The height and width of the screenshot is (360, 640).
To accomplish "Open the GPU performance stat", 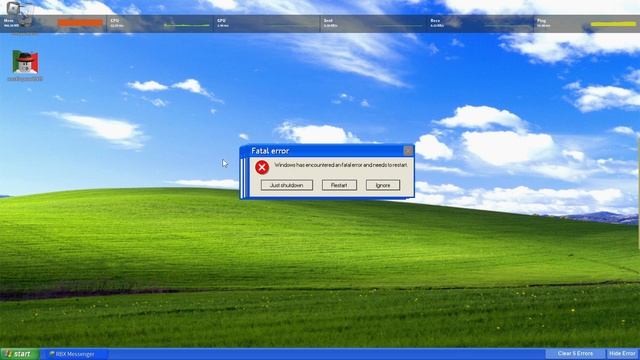I will click(267, 23).
